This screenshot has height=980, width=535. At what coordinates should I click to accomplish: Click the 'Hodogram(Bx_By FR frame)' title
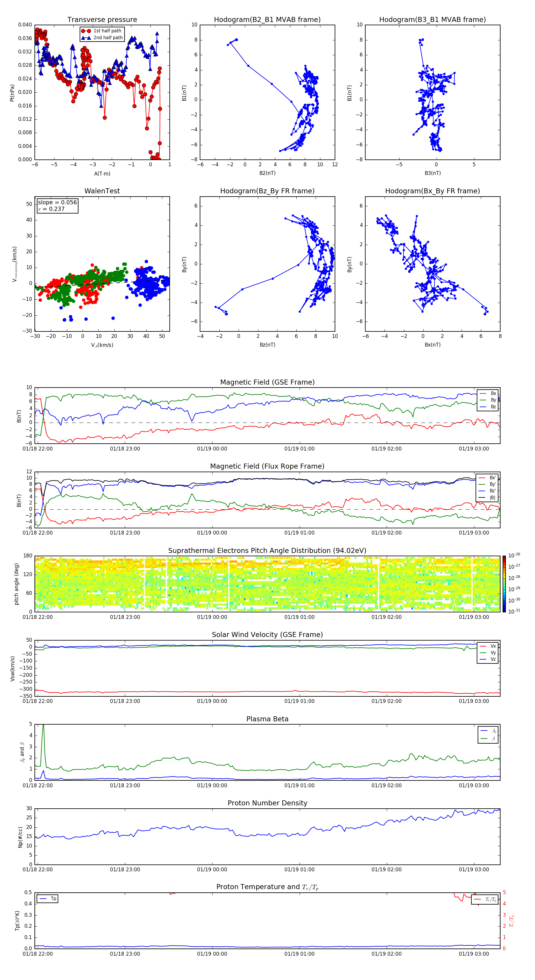(x=432, y=191)
